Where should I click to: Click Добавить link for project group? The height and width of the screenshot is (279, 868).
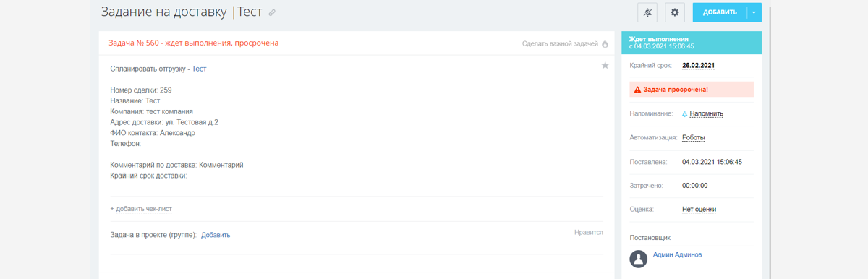216,235
